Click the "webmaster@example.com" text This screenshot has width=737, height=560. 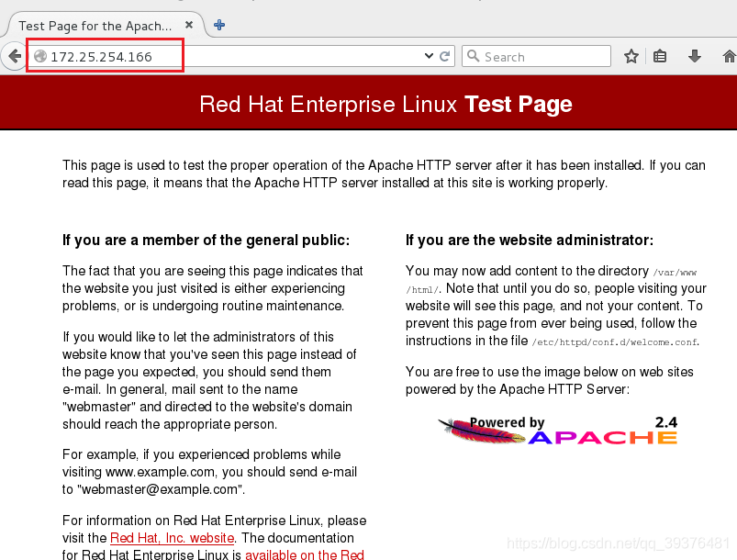pos(160,489)
